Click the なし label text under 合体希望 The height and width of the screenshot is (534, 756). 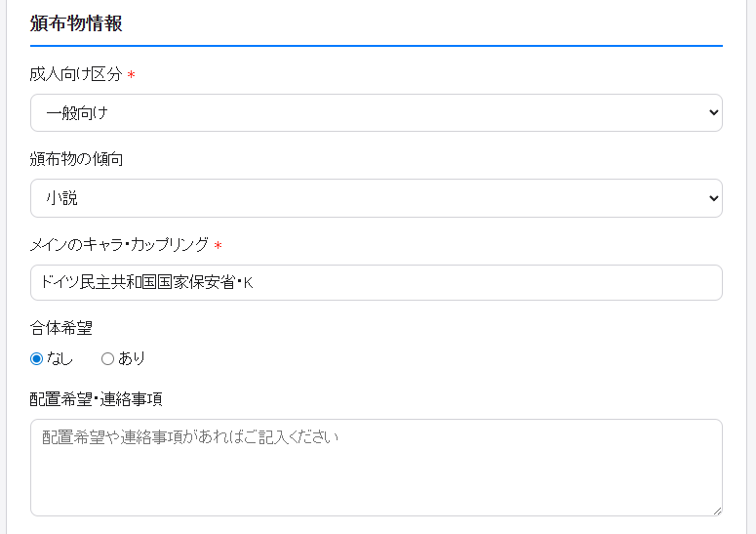click(x=60, y=358)
